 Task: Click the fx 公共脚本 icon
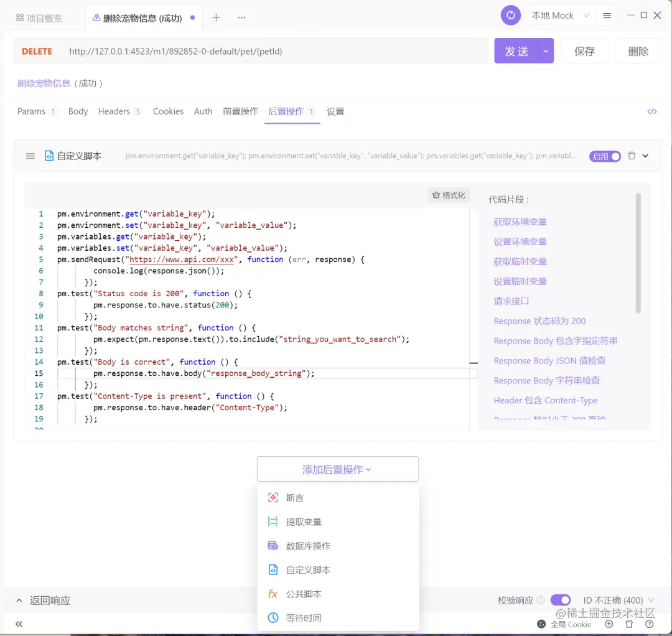(x=273, y=594)
